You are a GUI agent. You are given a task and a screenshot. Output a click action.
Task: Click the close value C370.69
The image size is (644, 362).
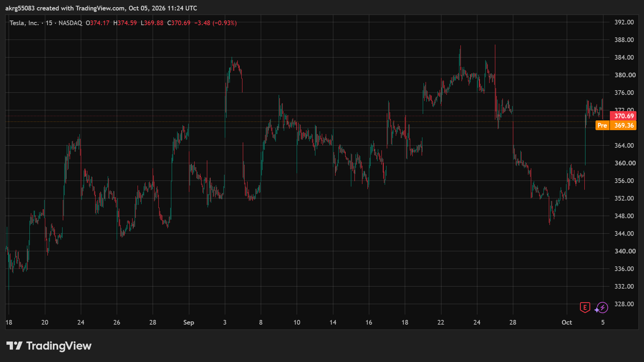179,23
